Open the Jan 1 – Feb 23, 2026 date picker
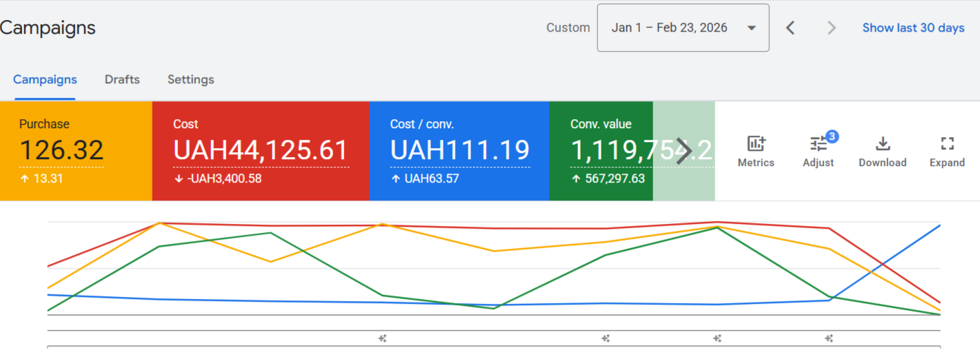Viewport: 980px width, 350px height. coord(683,28)
